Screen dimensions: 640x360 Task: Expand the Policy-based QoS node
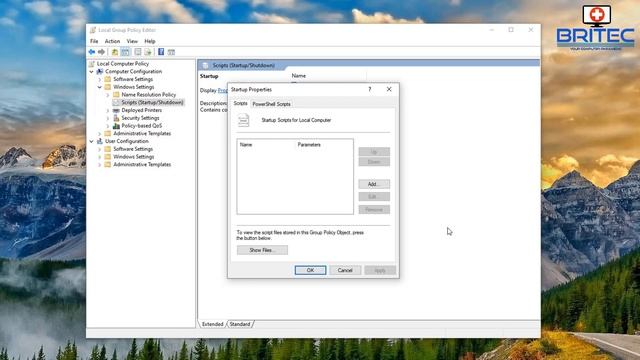click(x=108, y=126)
